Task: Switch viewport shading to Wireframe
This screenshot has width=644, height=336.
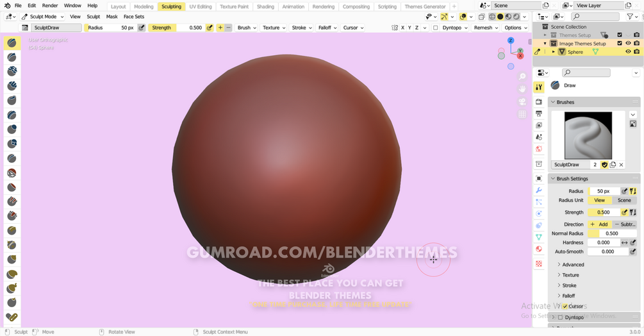Action: (x=492, y=17)
